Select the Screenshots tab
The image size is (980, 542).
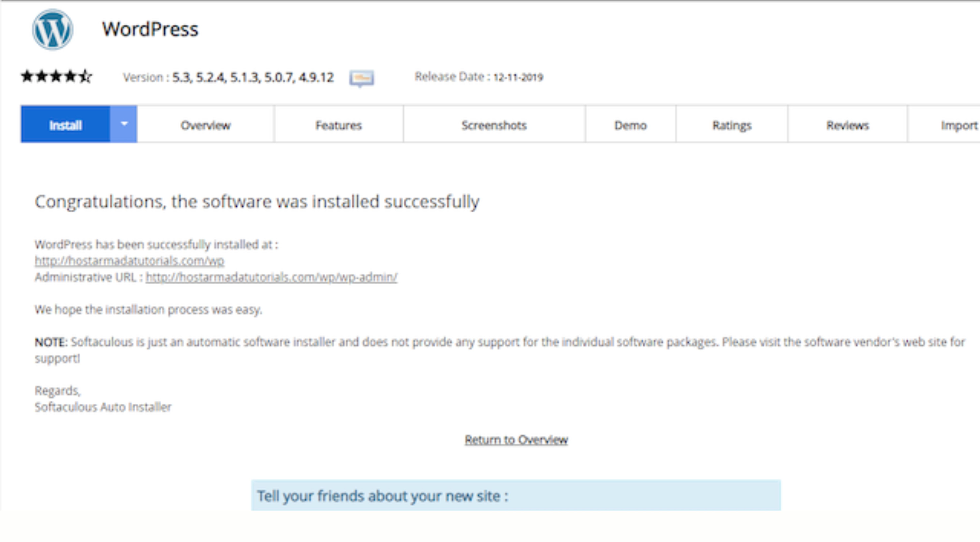click(x=494, y=125)
